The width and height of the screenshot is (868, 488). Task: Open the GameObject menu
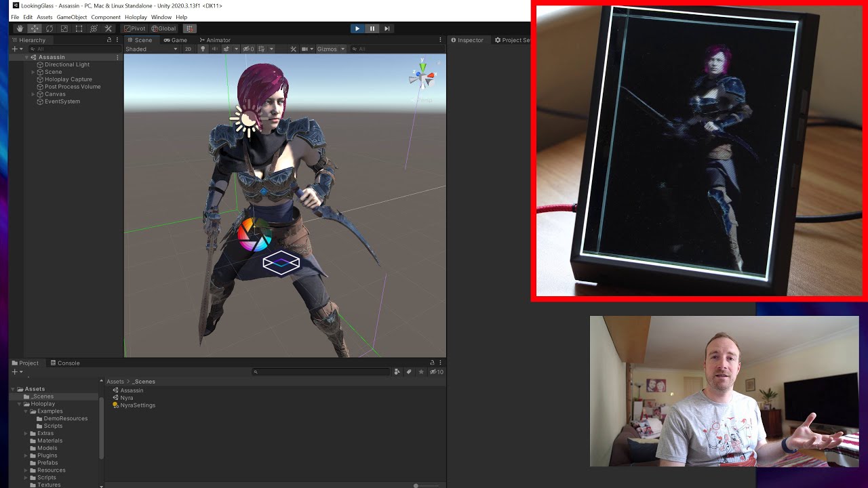pyautogui.click(x=72, y=17)
